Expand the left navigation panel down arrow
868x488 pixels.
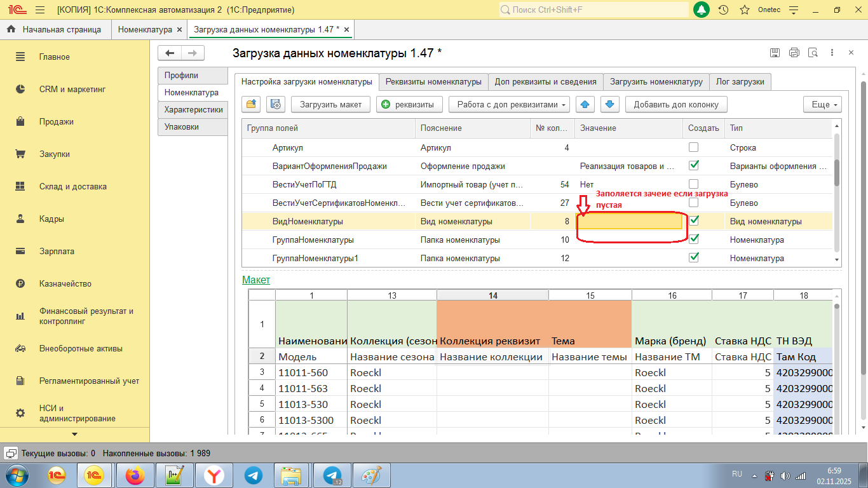[75, 435]
